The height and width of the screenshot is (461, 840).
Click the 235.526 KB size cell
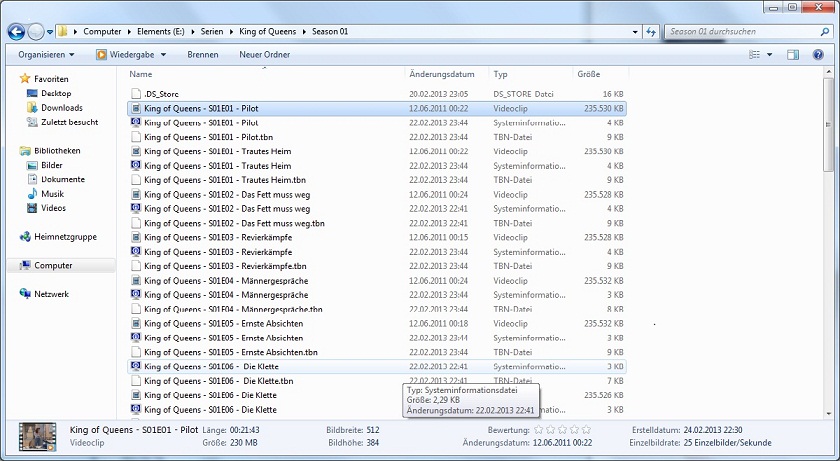point(604,395)
